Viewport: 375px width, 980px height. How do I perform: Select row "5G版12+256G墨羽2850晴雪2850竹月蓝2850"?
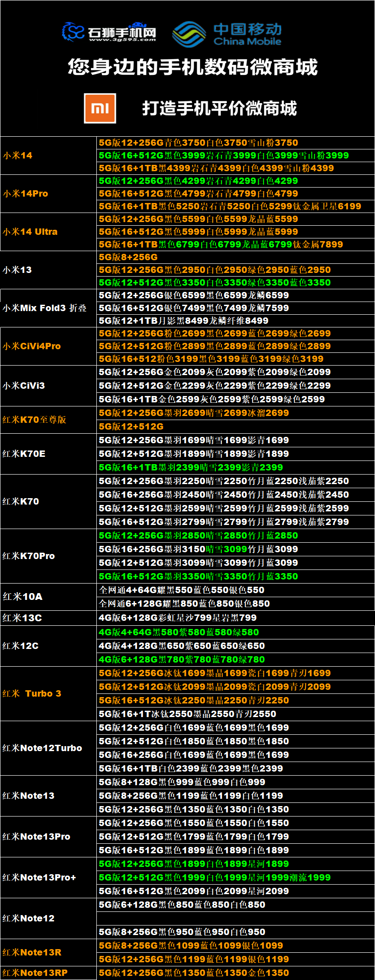(236, 535)
